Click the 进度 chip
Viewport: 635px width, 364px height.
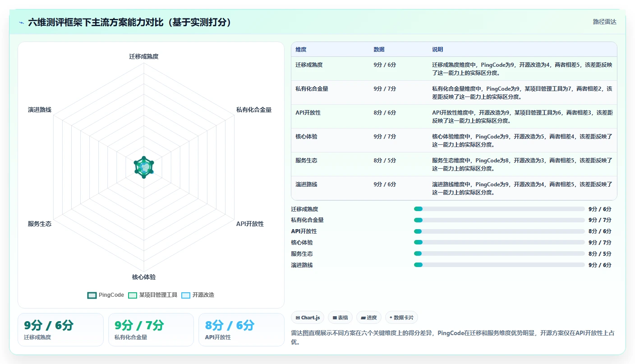click(x=368, y=318)
